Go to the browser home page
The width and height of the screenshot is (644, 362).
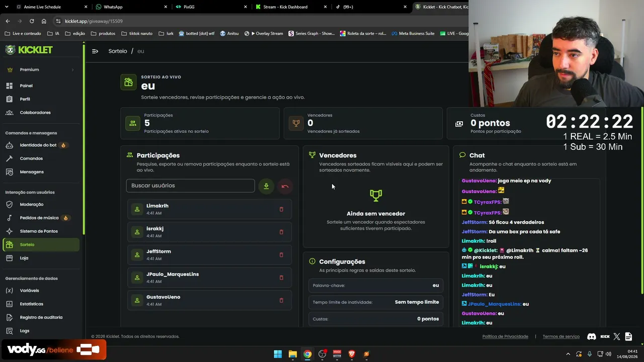[44, 21]
